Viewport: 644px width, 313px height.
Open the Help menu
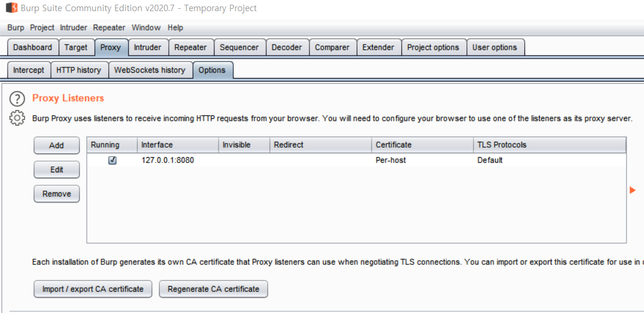(175, 28)
